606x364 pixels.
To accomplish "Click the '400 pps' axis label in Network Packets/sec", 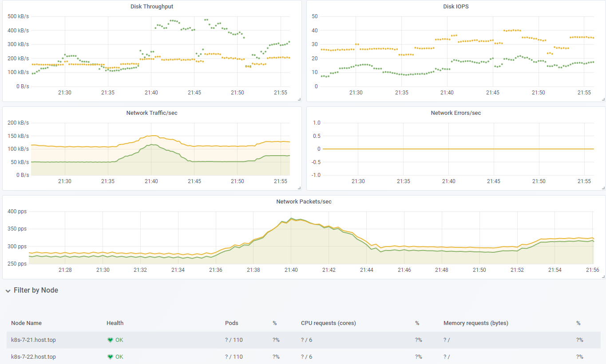I will coord(17,211).
